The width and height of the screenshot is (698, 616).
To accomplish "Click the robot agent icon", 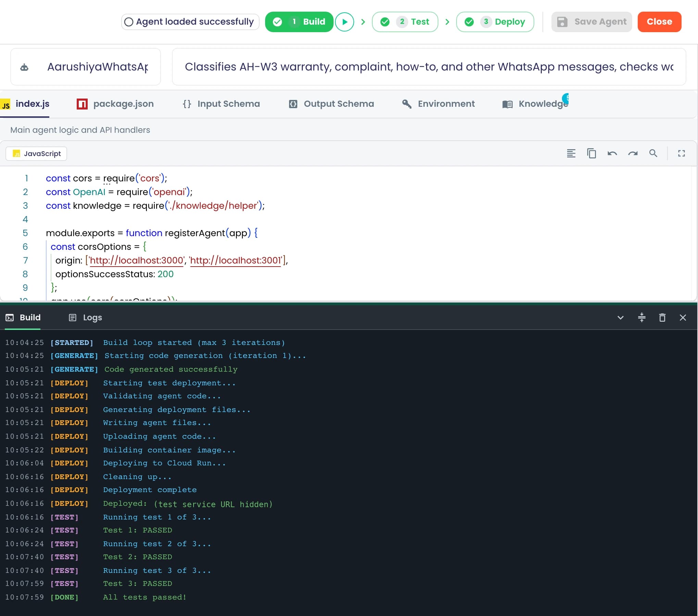I will point(24,67).
